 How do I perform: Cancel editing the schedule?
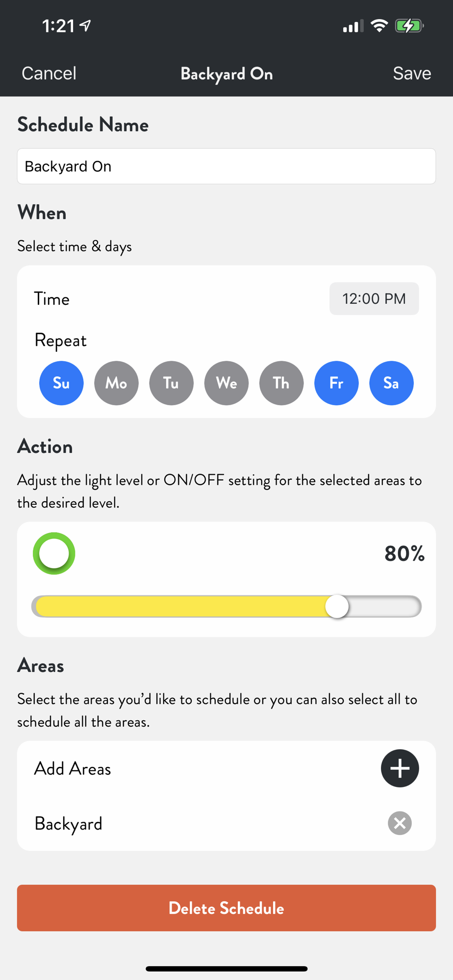point(49,73)
